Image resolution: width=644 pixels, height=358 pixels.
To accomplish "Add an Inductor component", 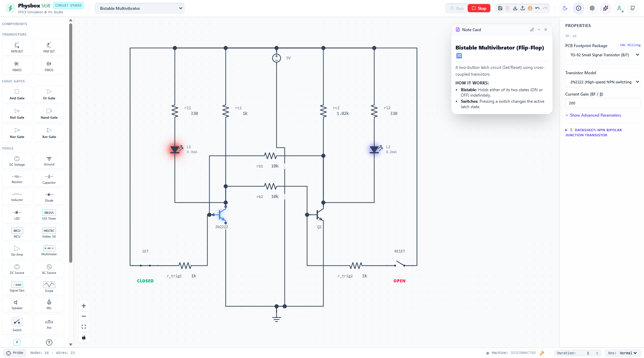I will click(x=17, y=197).
